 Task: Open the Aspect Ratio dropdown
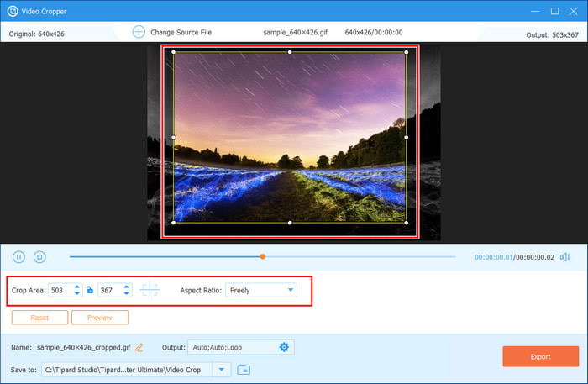coord(261,290)
